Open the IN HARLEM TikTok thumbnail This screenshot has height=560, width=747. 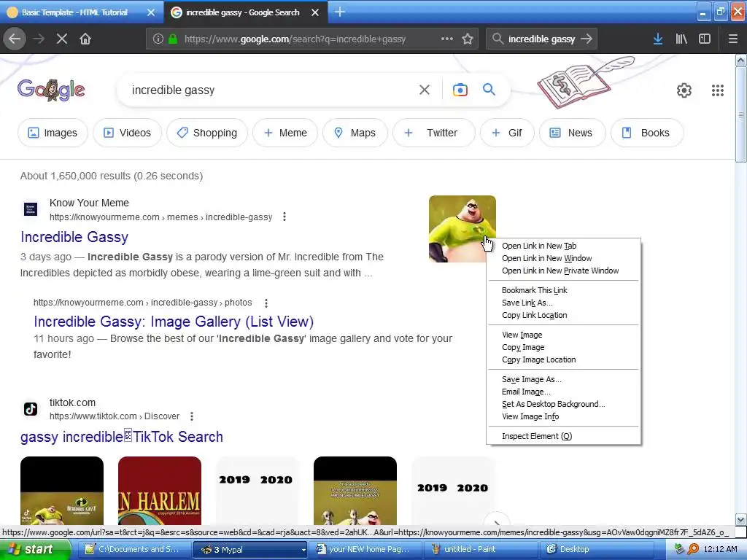pyautogui.click(x=160, y=491)
